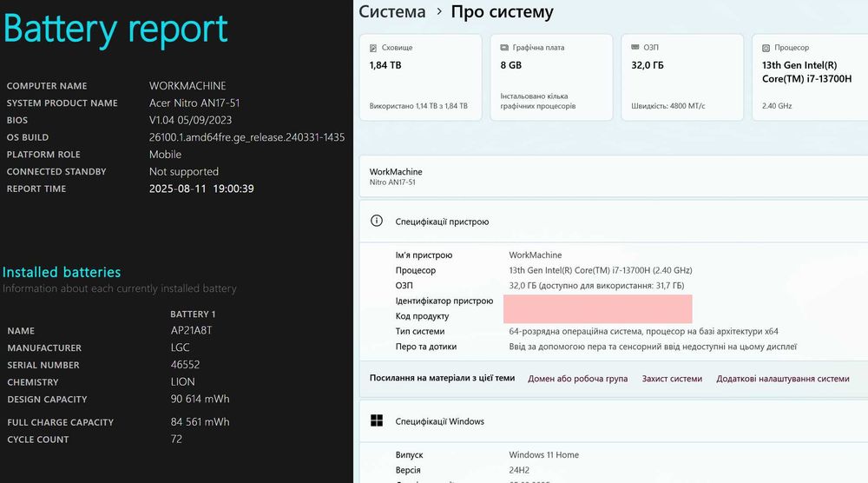Click the graphics card icon on Графічна плата card
This screenshot has height=483, width=868.
coord(504,48)
